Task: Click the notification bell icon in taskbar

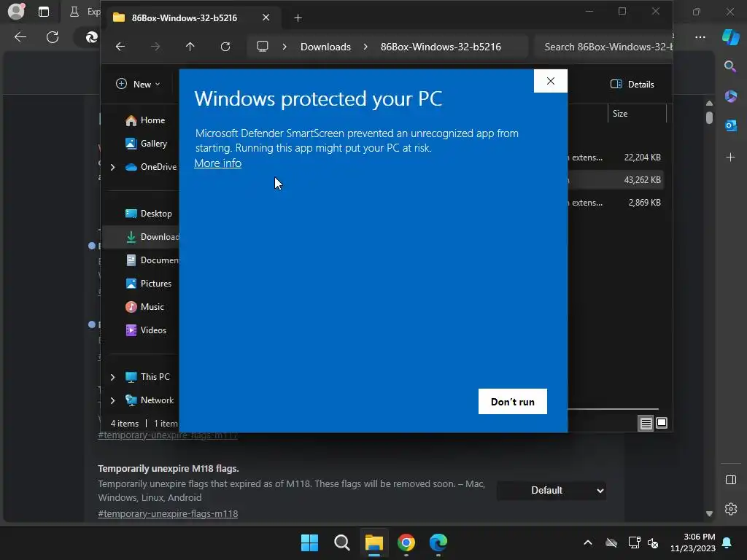Action: tap(727, 542)
